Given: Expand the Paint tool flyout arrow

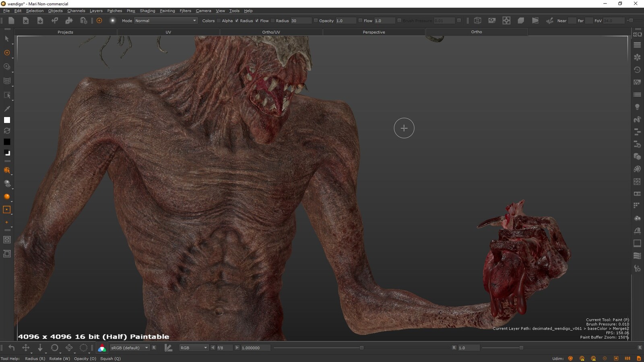Looking at the screenshot, I should tap(12, 58).
